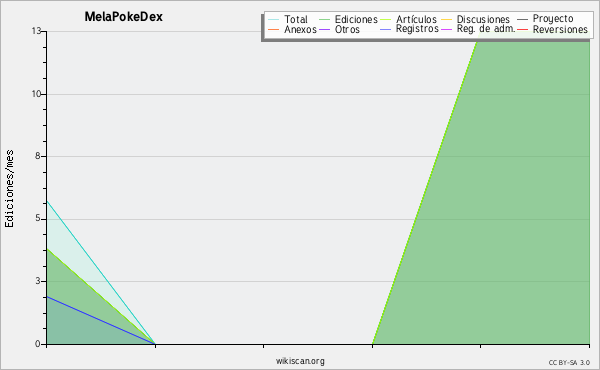Click the 0 value on the y-axis
The image size is (600, 370).
(x=38, y=344)
